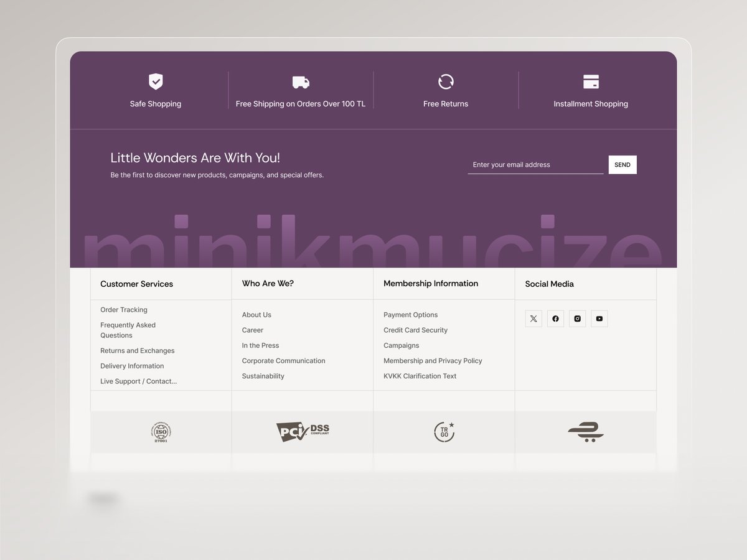Click the Free Returns label
The width and height of the screenshot is (747, 560).
tap(446, 104)
